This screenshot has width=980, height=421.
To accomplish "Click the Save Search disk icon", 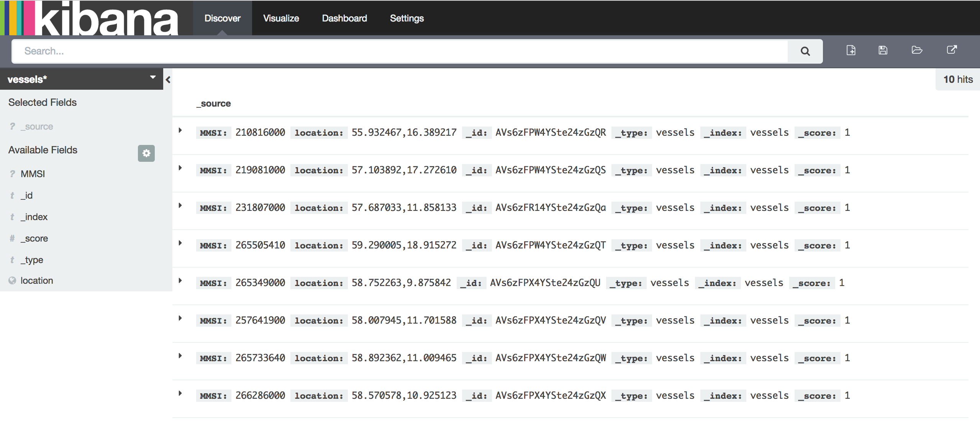I will 883,50.
